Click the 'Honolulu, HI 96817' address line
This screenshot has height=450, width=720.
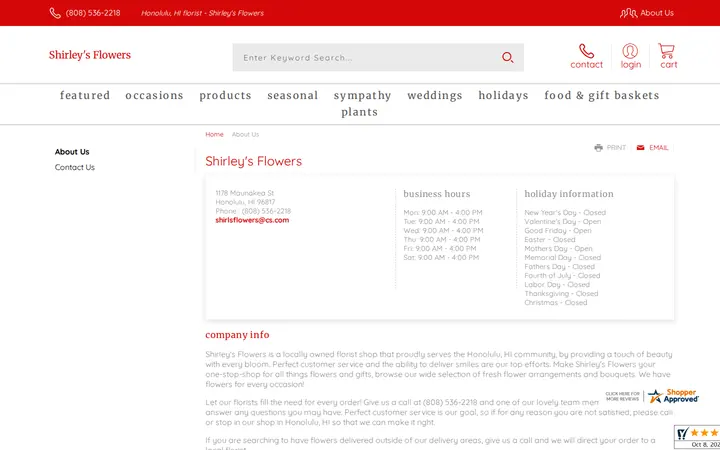[245, 202]
